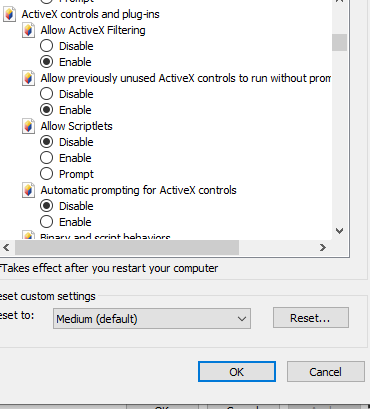Click the icon next to Allow Scriptlets
Viewport: 370px width, 409px height.
tap(28, 126)
